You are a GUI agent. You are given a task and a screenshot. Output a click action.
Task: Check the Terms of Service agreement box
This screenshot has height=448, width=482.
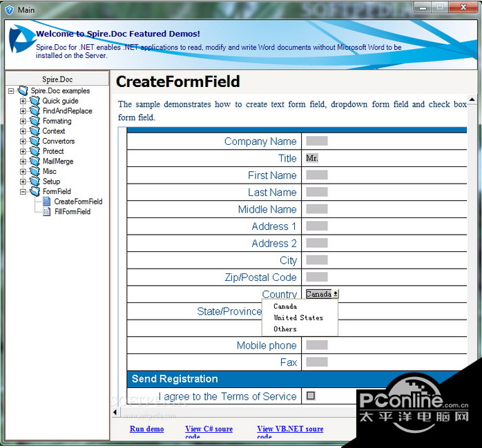coord(311,396)
